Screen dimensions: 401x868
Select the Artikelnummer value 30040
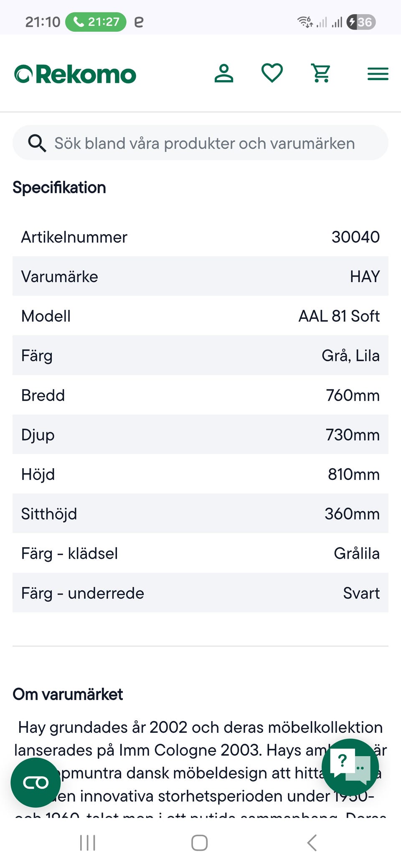coord(355,237)
